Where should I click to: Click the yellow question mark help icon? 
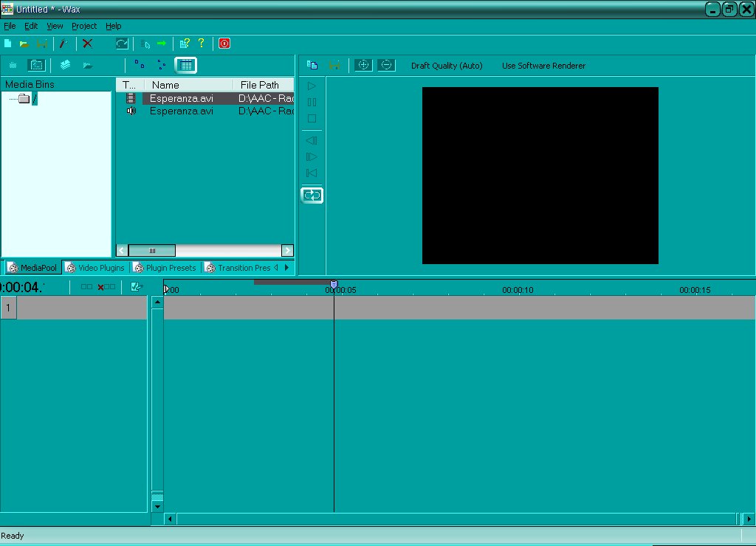pos(202,44)
